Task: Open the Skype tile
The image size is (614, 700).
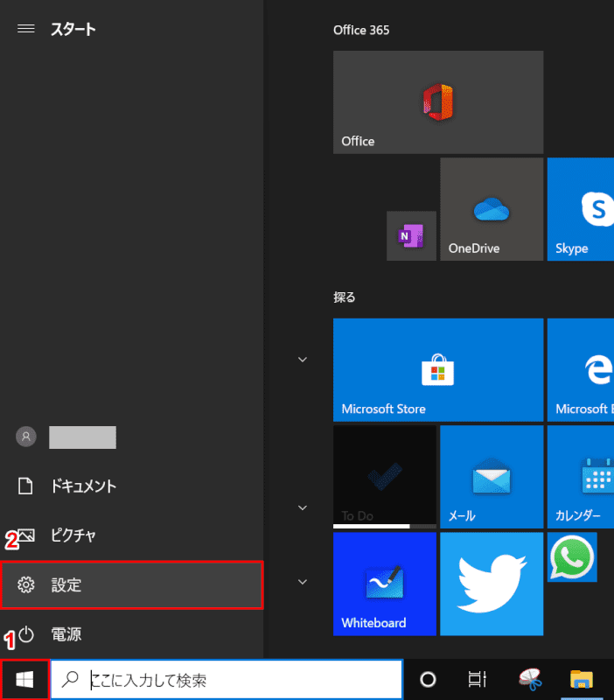Action: (x=581, y=209)
